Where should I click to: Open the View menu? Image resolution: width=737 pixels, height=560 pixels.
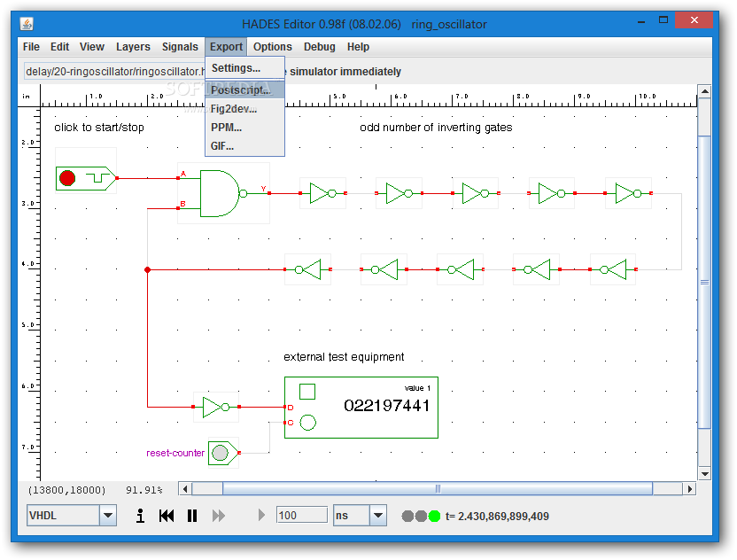tap(91, 47)
